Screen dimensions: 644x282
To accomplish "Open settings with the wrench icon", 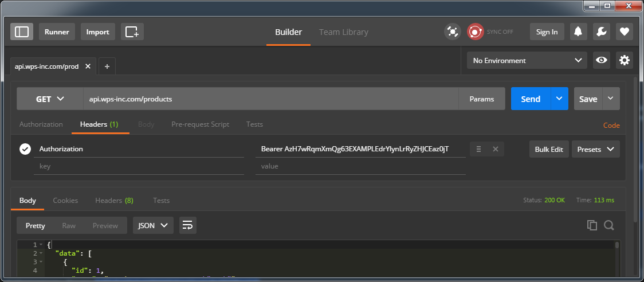I will (601, 32).
